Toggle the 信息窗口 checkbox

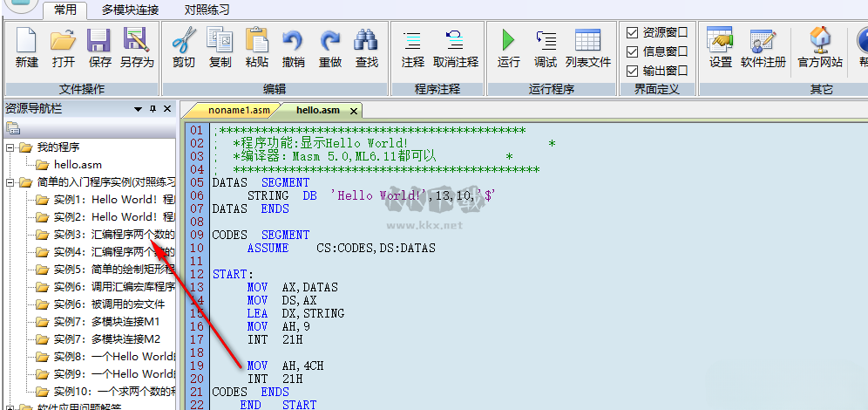633,51
